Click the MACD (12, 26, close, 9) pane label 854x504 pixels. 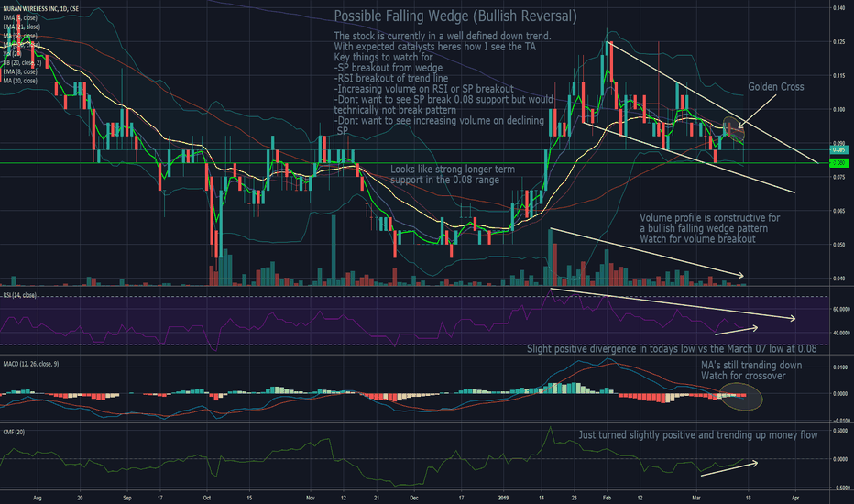[31, 364]
